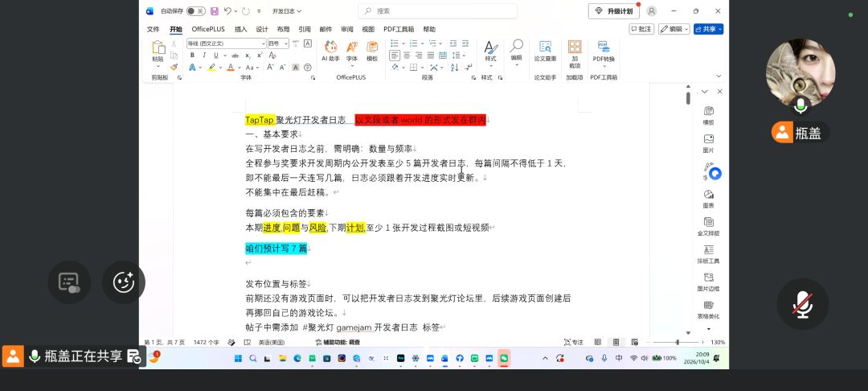
Task: Click the decrease indent icon
Action: tap(453, 43)
